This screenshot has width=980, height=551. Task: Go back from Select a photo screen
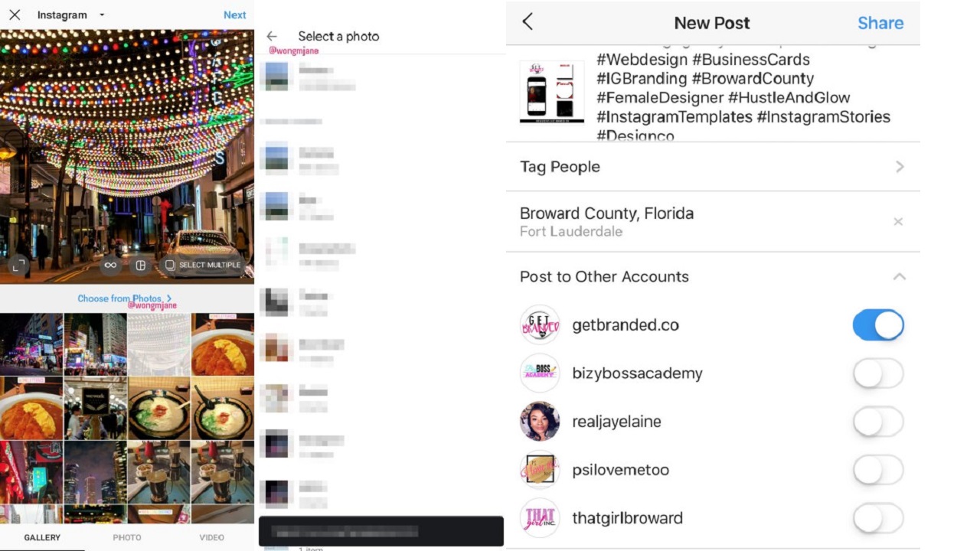pos(272,36)
